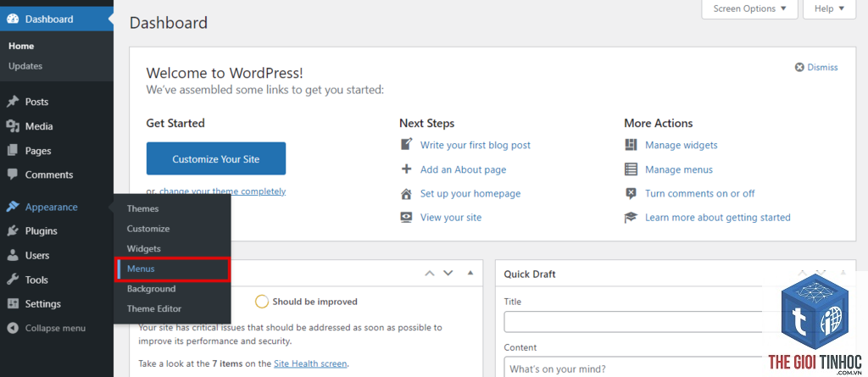Click the Dismiss X circle icon
The height and width of the screenshot is (377, 868).
pos(799,68)
